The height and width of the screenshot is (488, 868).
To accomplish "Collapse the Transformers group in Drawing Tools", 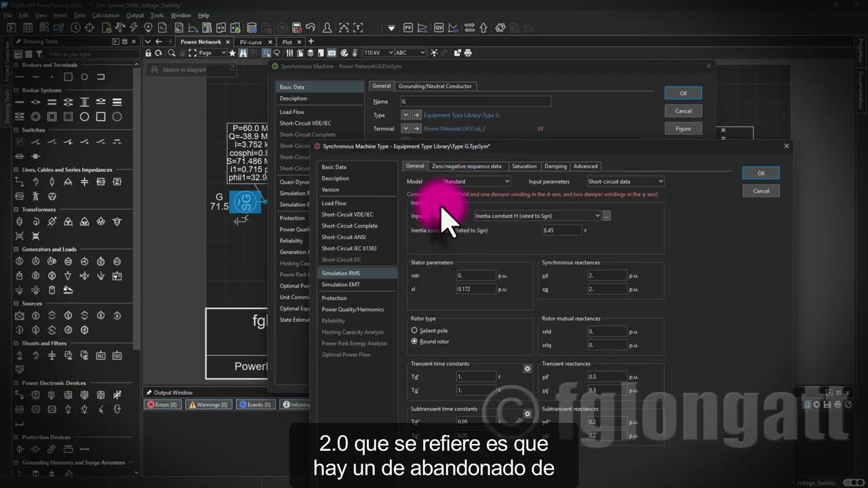I will click(17, 209).
